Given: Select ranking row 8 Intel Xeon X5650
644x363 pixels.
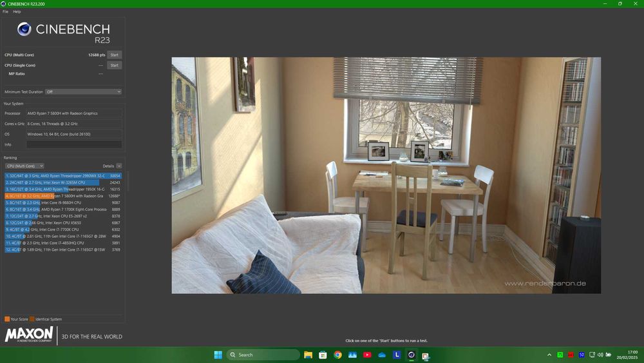Looking at the screenshot, I should click(63, 223).
